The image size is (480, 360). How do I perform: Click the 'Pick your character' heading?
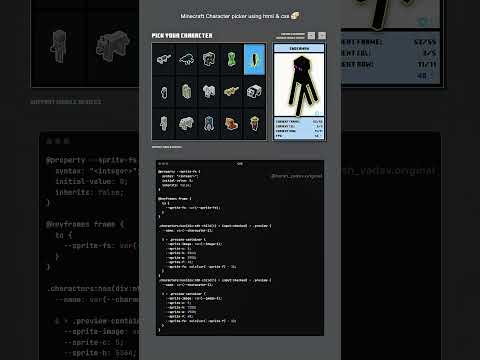point(182,36)
